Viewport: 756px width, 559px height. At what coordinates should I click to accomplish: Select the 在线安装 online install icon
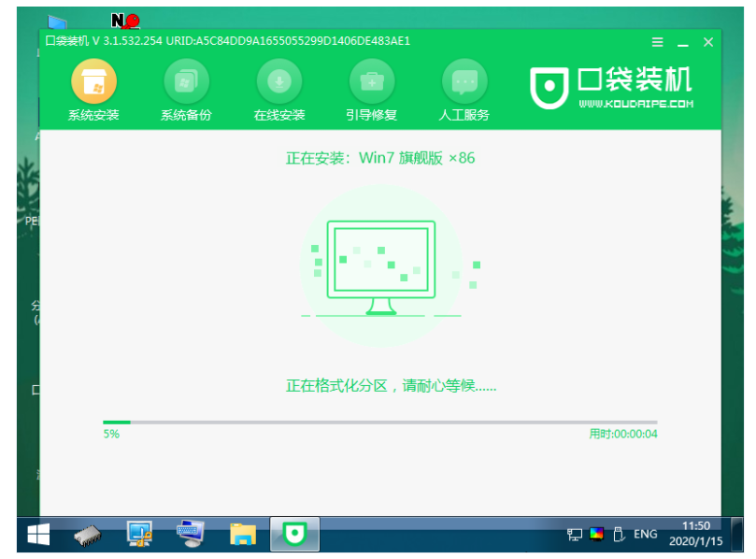coord(279,81)
